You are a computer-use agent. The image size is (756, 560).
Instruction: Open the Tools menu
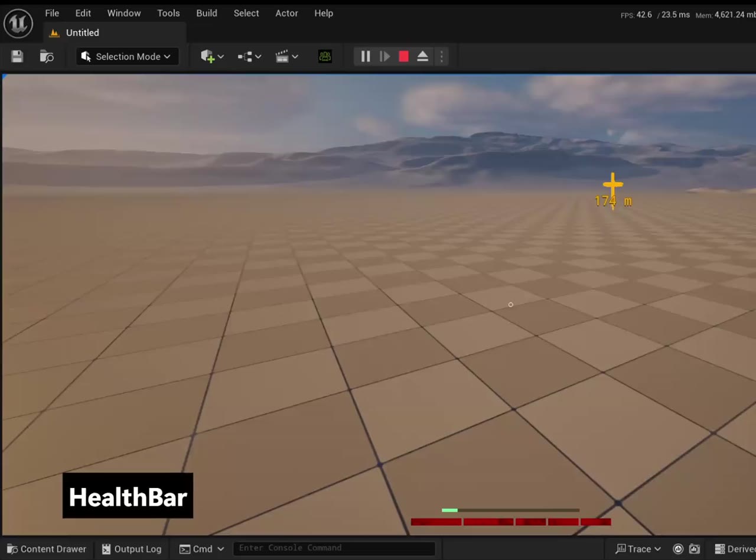click(168, 13)
